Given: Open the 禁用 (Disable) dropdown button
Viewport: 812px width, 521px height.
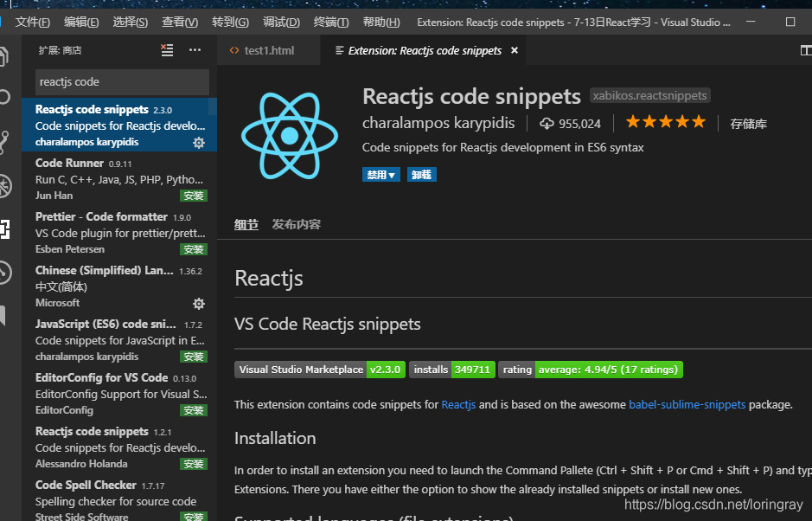Looking at the screenshot, I should (x=381, y=175).
